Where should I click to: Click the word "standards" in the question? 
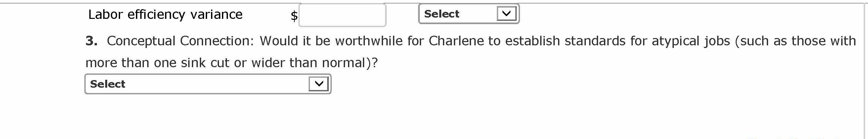593,41
